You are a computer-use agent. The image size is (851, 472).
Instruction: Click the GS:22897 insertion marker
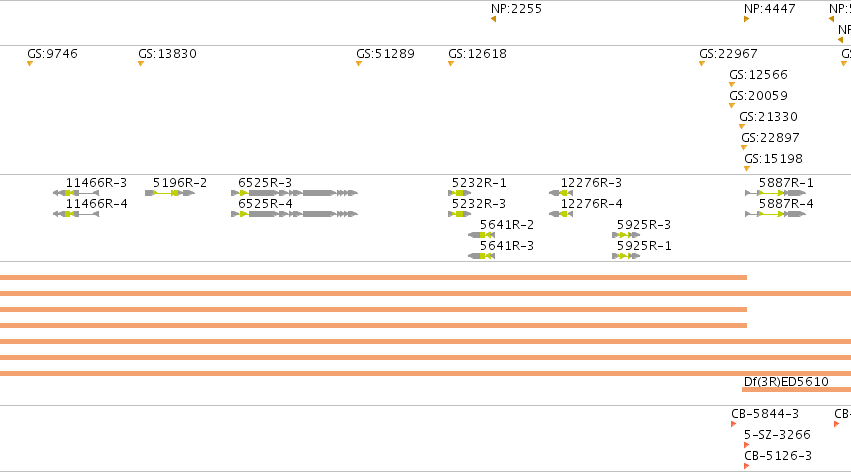coord(744,148)
